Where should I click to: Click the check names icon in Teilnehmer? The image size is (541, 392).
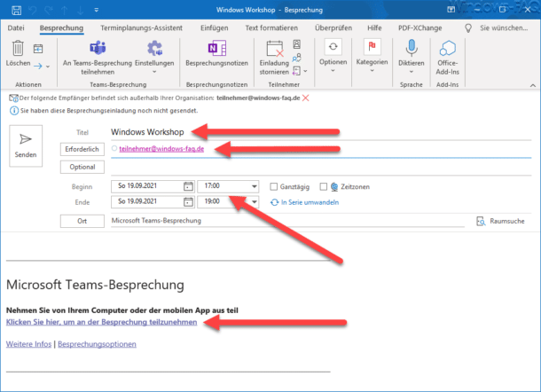[297, 58]
